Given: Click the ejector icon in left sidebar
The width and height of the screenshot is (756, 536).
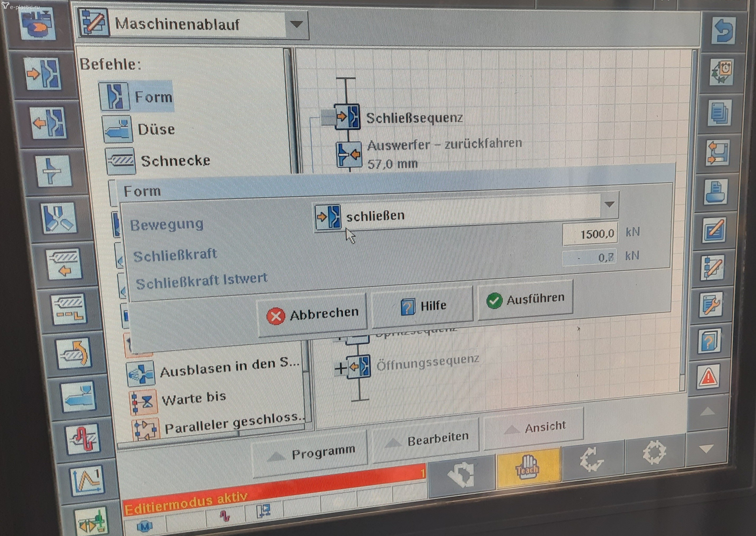Looking at the screenshot, I should tap(53, 171).
